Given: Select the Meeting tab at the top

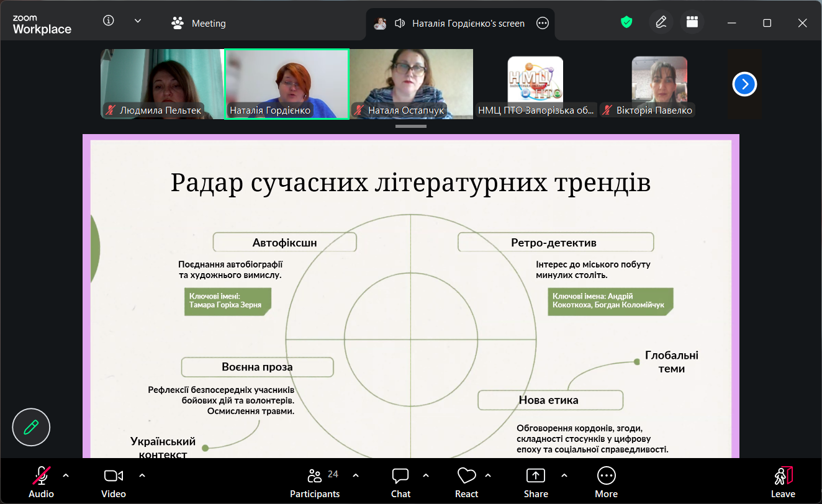Looking at the screenshot, I should (x=199, y=24).
